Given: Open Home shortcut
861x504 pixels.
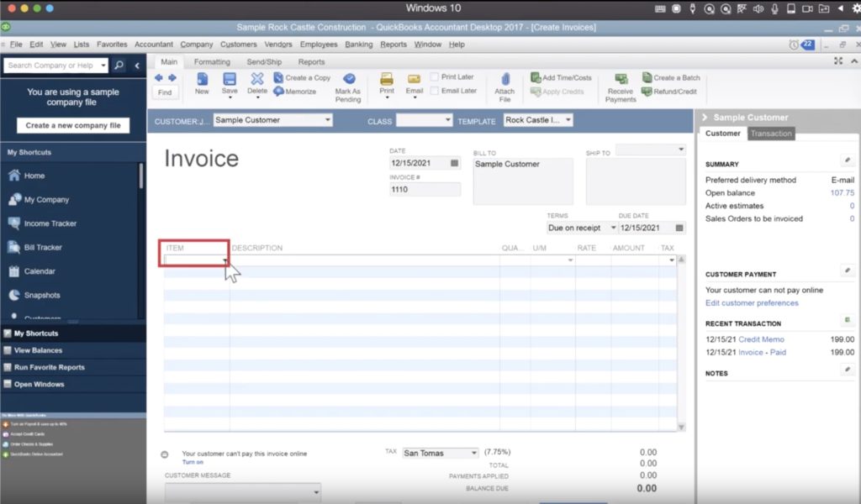Looking at the screenshot, I should pyautogui.click(x=34, y=176).
